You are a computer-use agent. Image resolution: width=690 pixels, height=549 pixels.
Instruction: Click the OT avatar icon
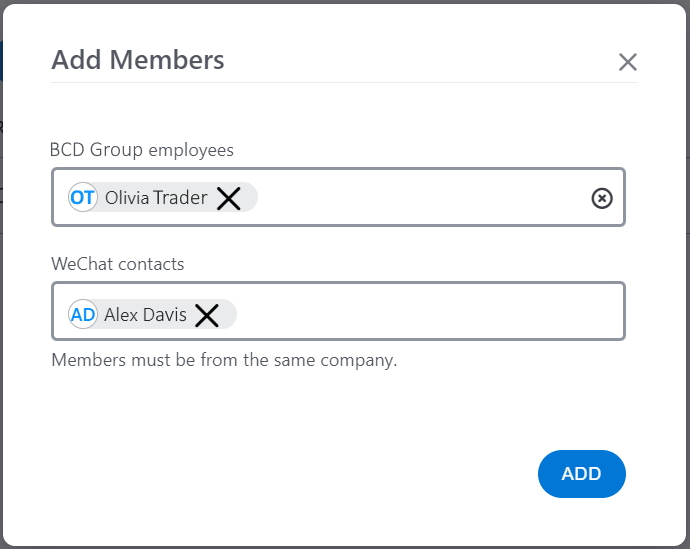[x=83, y=198]
